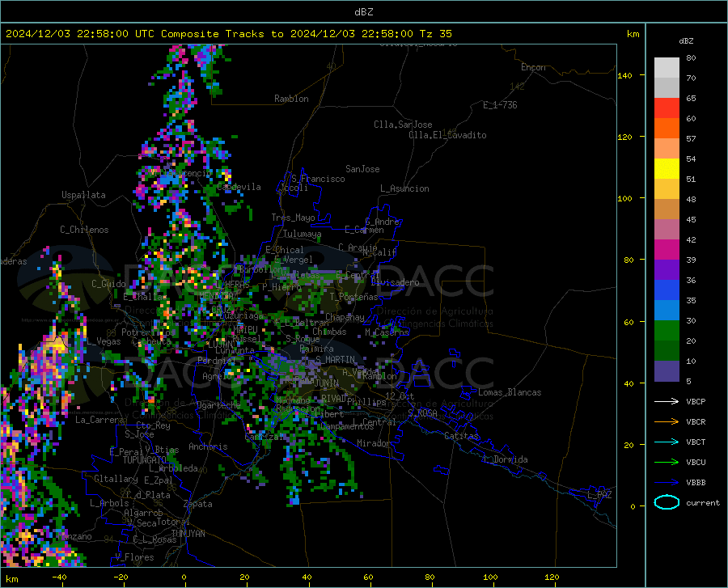
Task: Click the '65' value label in dBZ legend
Action: click(691, 99)
